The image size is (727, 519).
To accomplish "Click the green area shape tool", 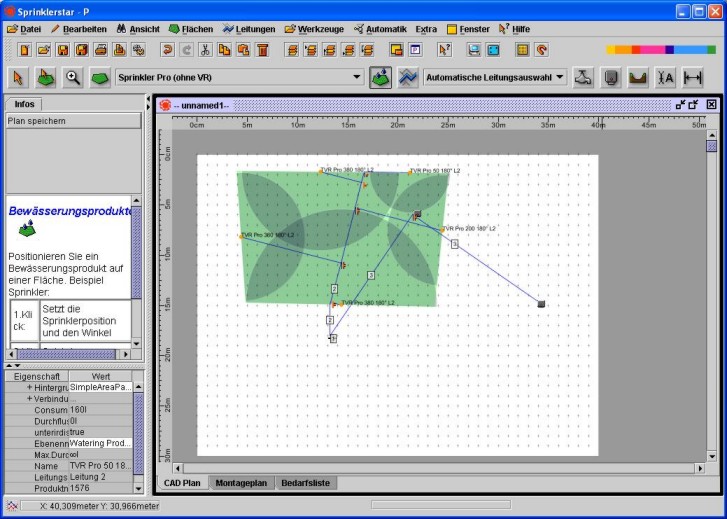I will coord(100,77).
